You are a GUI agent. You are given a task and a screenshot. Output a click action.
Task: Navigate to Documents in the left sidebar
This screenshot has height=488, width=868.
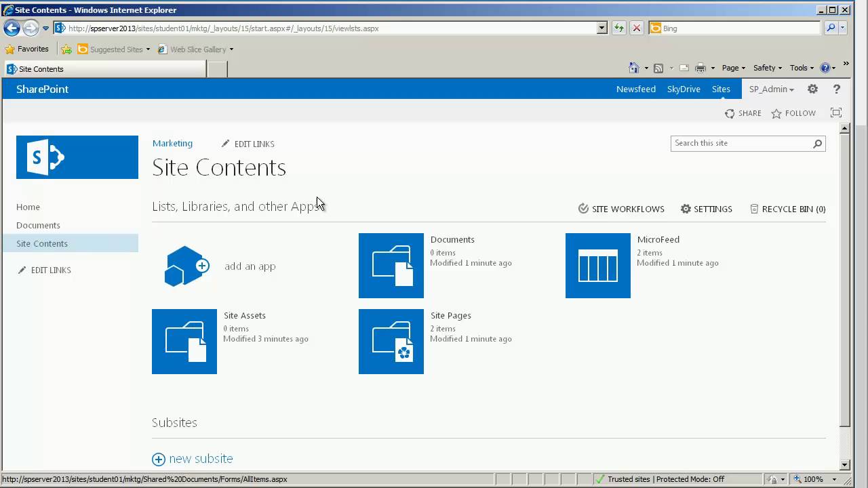pyautogui.click(x=38, y=225)
